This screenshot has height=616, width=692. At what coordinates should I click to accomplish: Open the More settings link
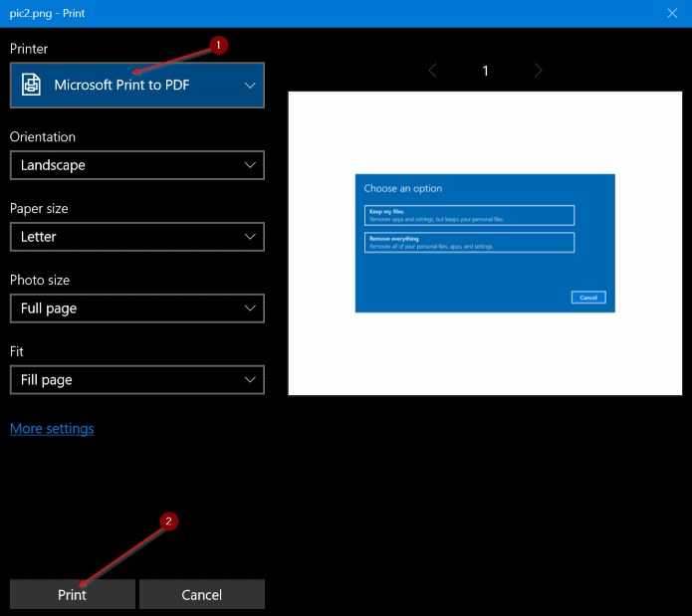pos(52,428)
